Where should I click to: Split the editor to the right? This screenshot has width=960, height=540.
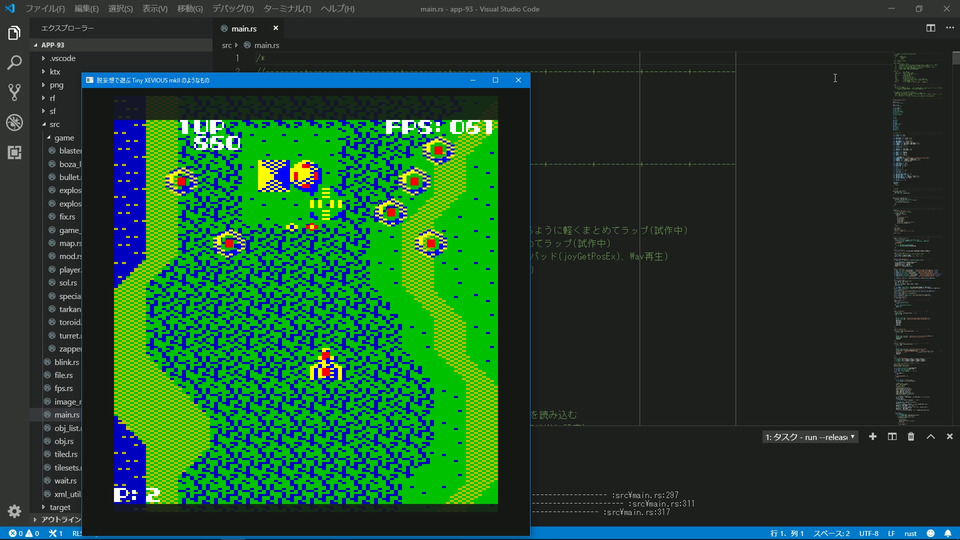click(930, 28)
